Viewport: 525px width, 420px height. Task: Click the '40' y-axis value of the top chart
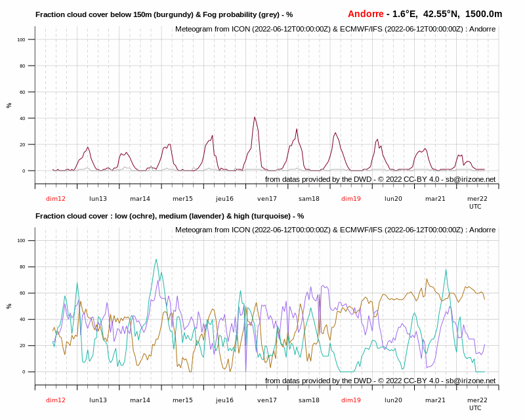point(22,118)
